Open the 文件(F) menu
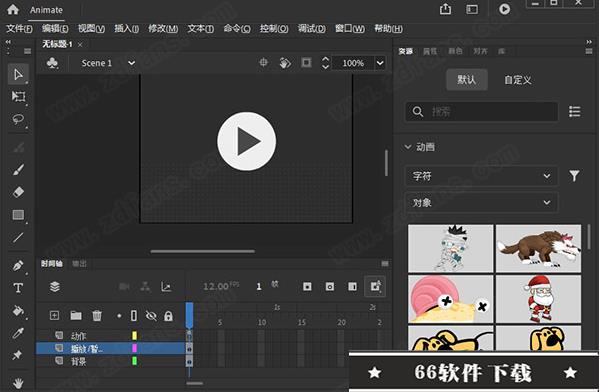 coord(19,29)
